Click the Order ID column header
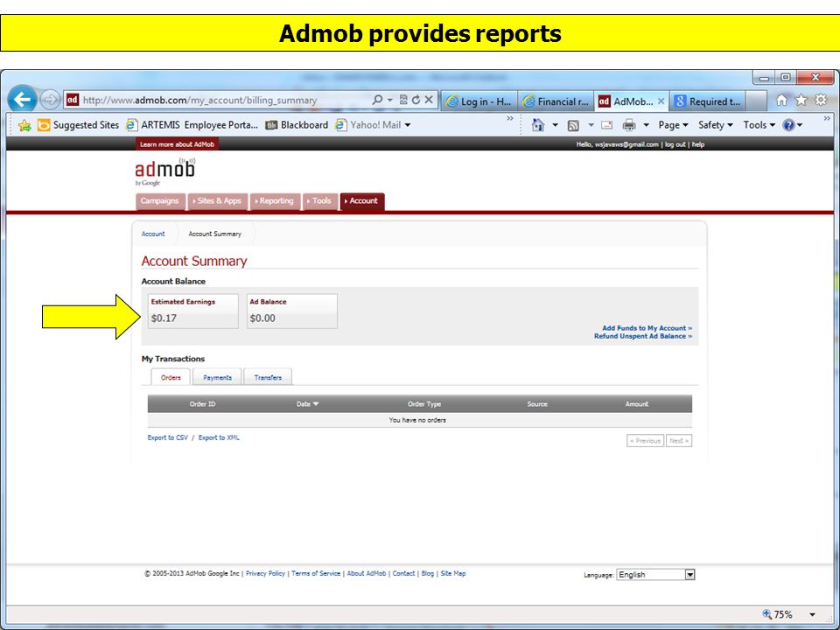Viewport: 840px width, 630px height. coord(202,404)
